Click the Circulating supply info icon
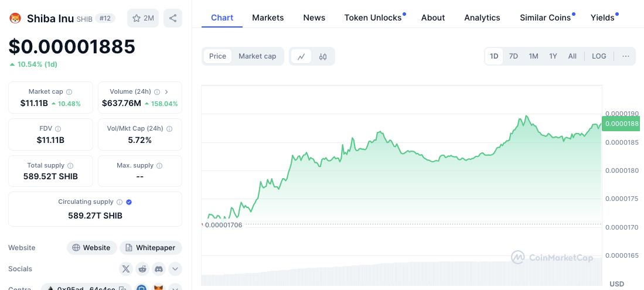Screen dimensions: 644x290 coord(120,202)
